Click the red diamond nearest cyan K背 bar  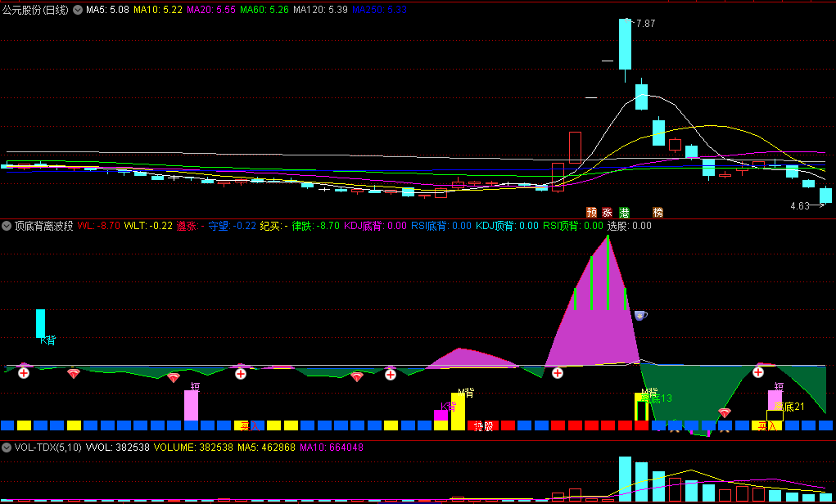click(74, 373)
